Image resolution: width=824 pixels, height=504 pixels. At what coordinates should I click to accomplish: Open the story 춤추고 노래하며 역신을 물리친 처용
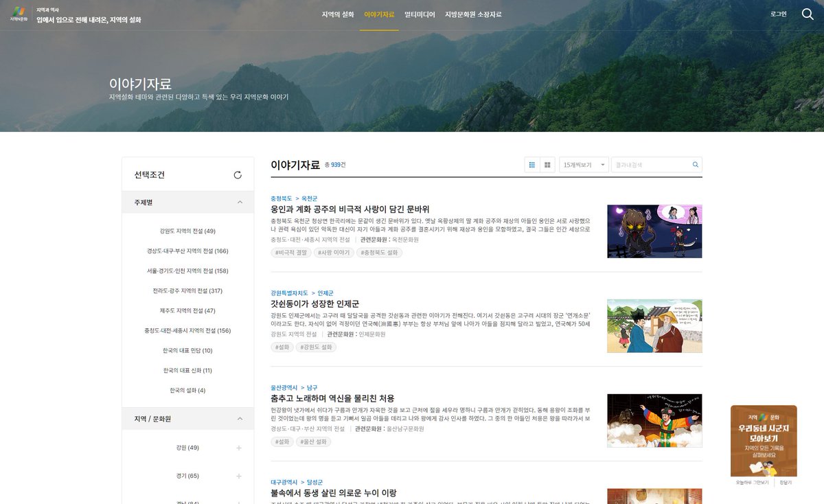coord(332,398)
